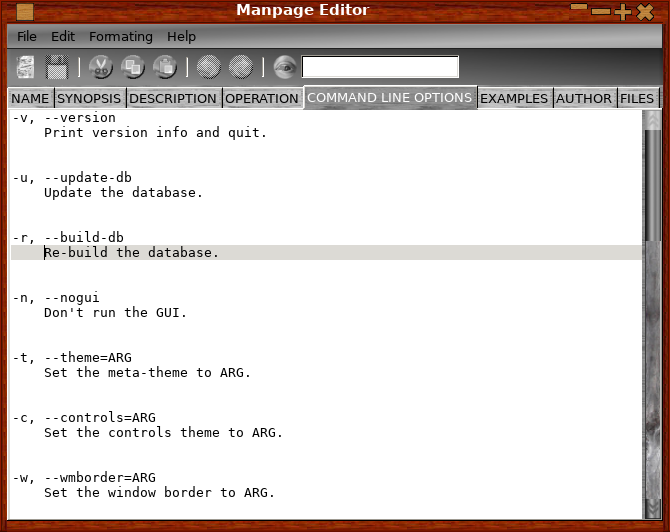Click the line '-t, --theme=ARG'
The image size is (670, 532).
(x=72, y=358)
